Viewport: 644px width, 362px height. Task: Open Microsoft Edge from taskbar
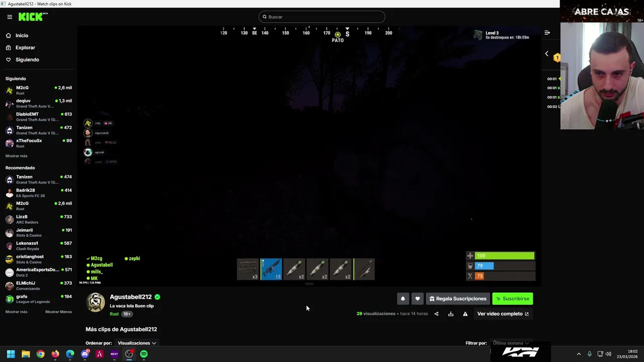pyautogui.click(x=70, y=354)
